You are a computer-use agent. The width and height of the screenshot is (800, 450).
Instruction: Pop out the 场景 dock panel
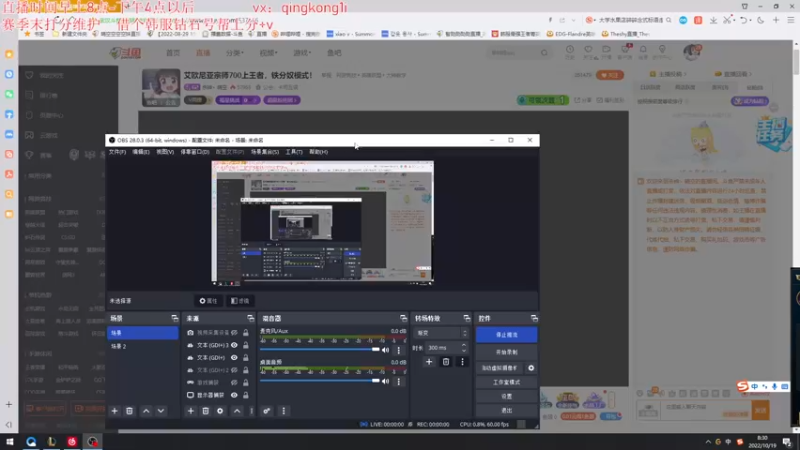coord(175,318)
